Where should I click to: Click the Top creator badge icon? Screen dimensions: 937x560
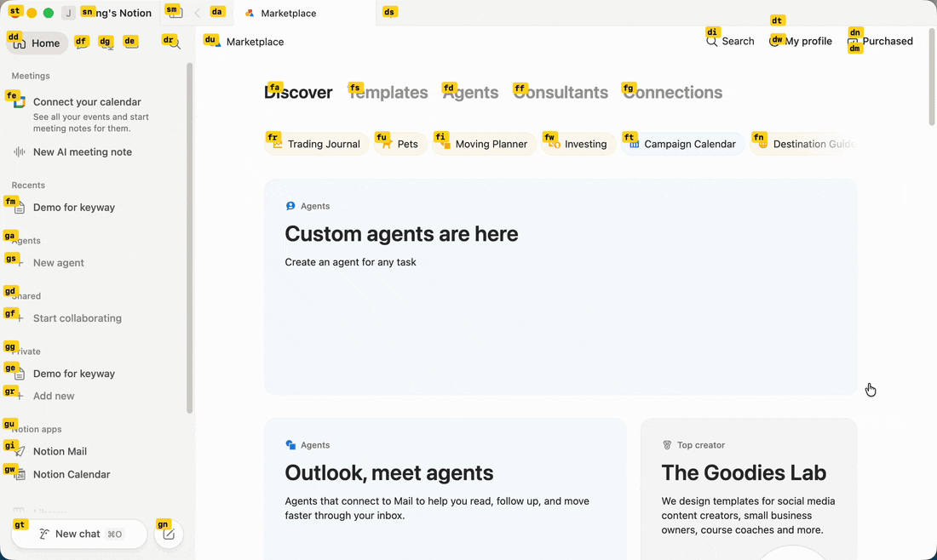[667, 445]
